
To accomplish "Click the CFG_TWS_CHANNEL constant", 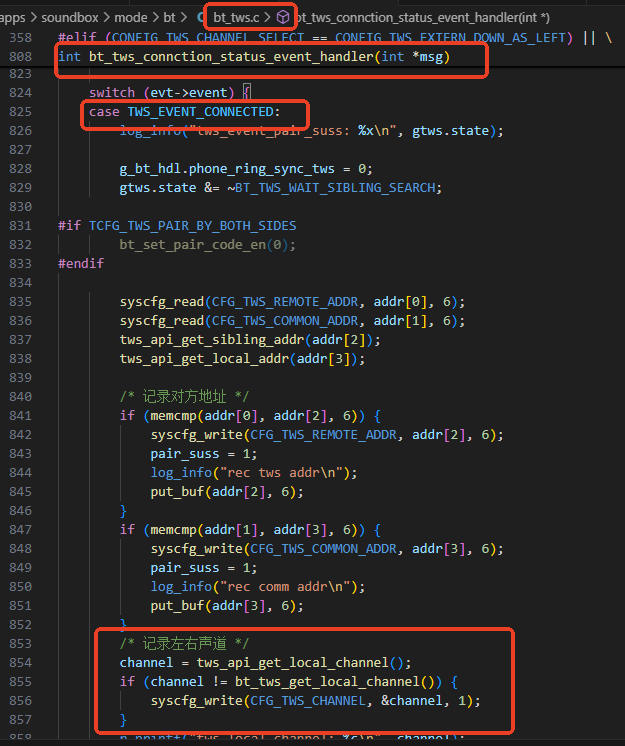I will coord(308,701).
